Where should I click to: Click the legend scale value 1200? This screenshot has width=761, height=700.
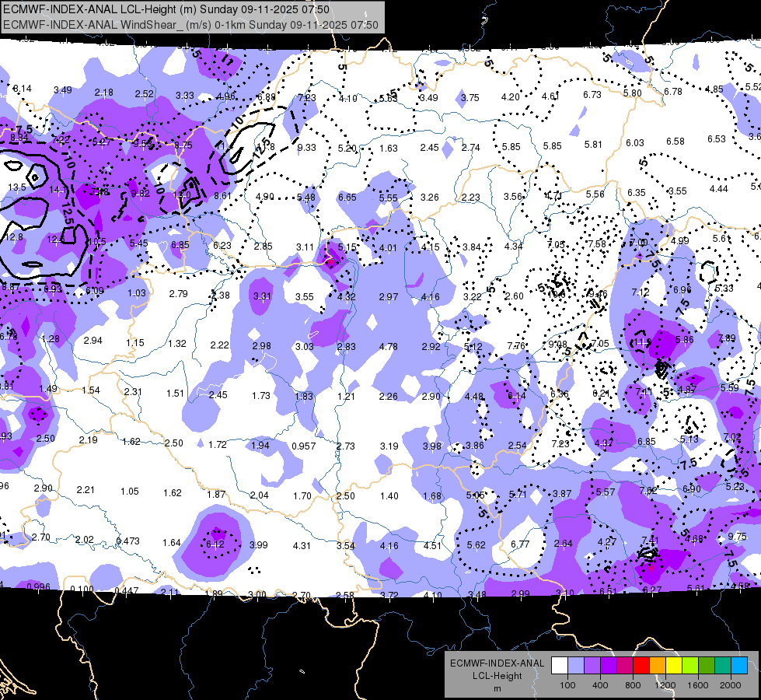665,685
